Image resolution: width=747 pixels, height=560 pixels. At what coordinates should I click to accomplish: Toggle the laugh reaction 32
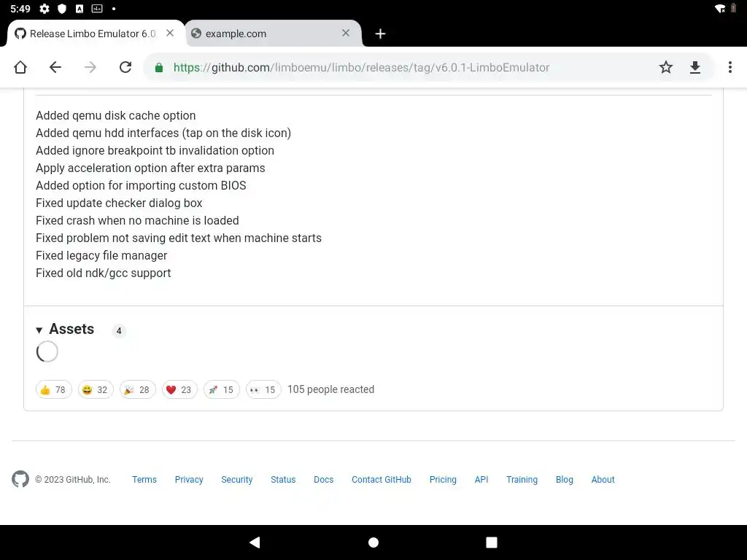click(x=96, y=389)
